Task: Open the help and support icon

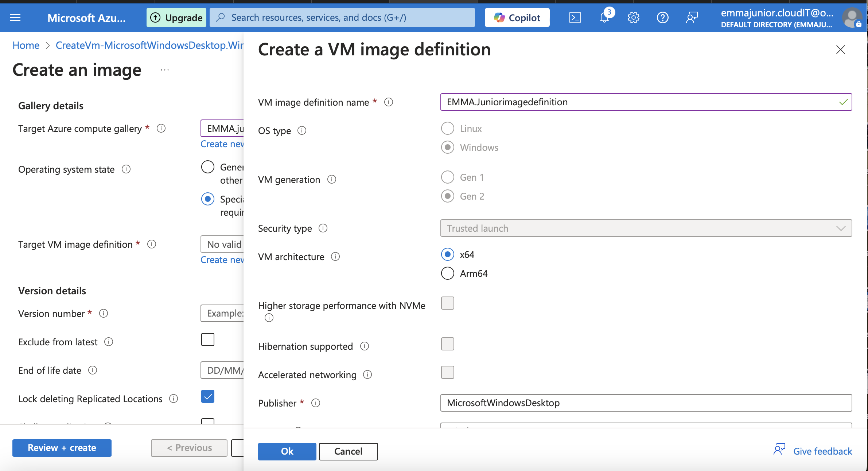Action: (662, 17)
